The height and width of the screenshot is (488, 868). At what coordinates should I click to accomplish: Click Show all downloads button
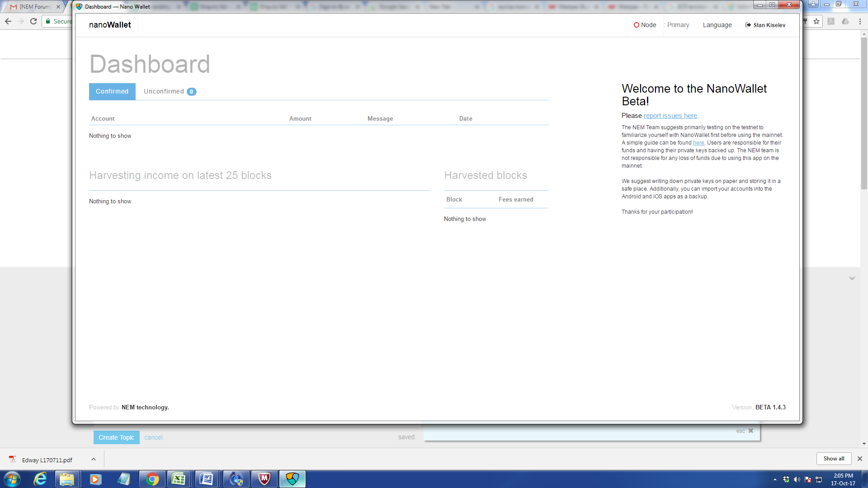(834, 459)
